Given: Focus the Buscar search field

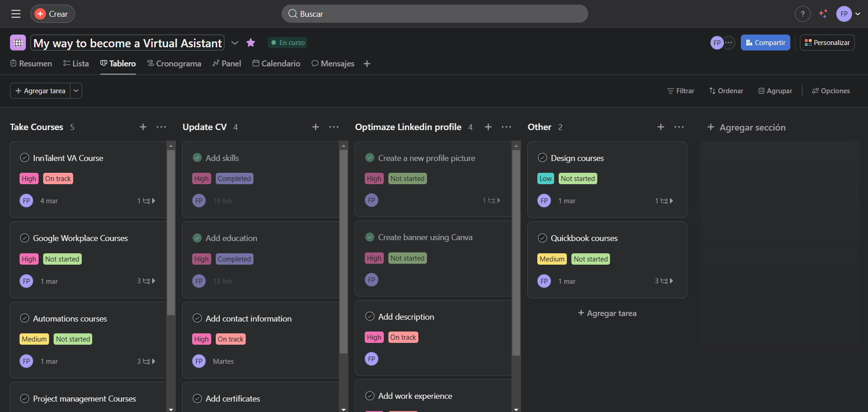Looking at the screenshot, I should 435,14.
